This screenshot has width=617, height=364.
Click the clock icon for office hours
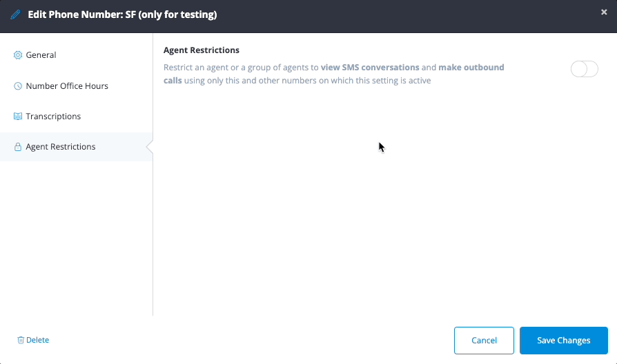(18, 86)
